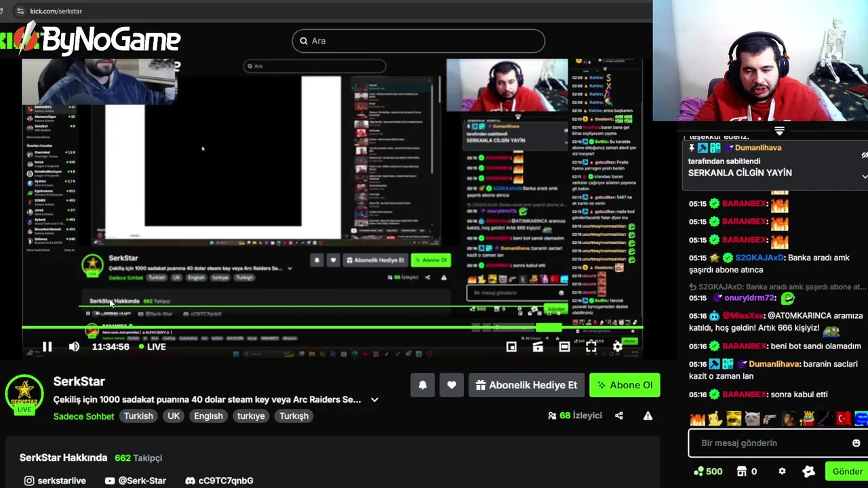Viewport: 868px width, 488px height.
Task: Focus the Ara search field
Action: click(x=418, y=41)
